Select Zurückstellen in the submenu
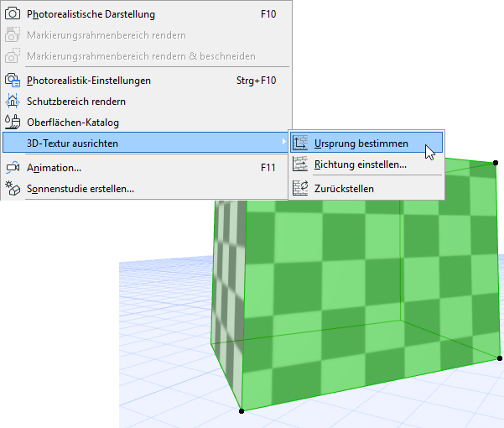Viewport: 504px width, 428px height. [x=366, y=189]
